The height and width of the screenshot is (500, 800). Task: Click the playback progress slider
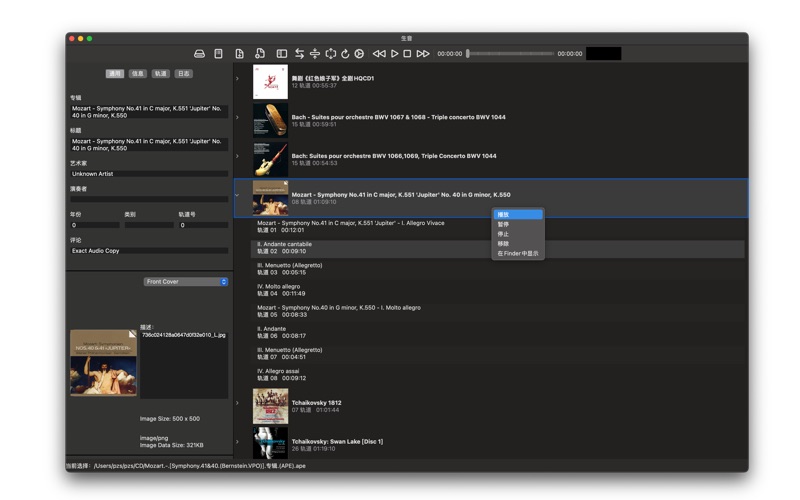coord(510,54)
